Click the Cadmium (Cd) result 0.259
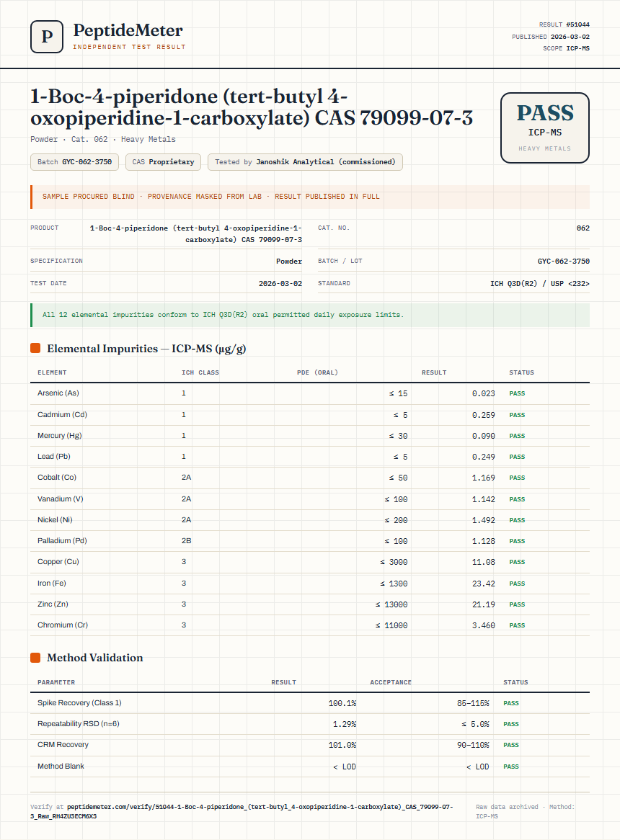This screenshot has width=620, height=840. point(483,415)
